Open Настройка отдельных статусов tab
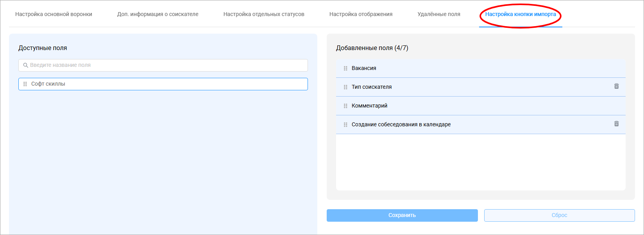This screenshot has height=235, width=644. (264, 14)
